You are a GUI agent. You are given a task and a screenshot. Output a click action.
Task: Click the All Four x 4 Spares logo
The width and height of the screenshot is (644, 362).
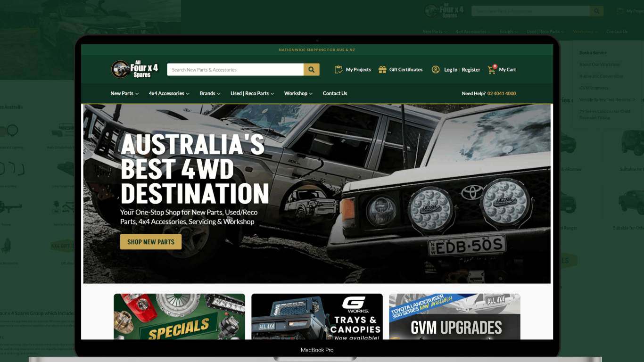point(135,69)
